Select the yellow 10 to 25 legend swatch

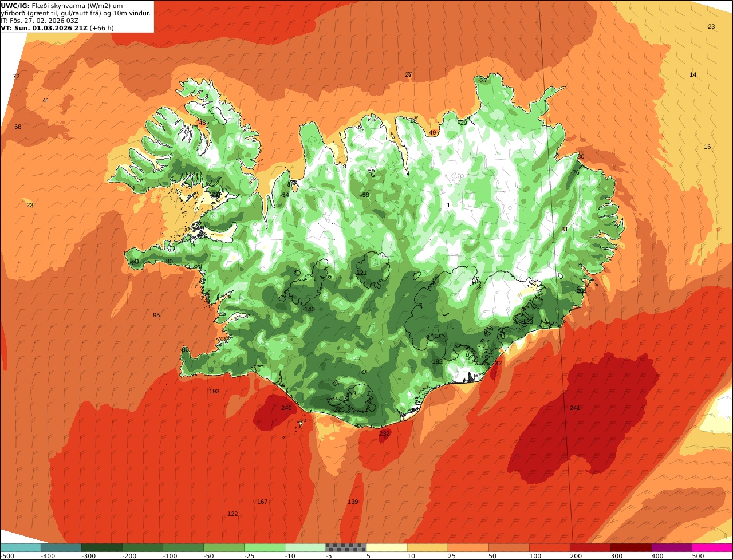pos(427,547)
